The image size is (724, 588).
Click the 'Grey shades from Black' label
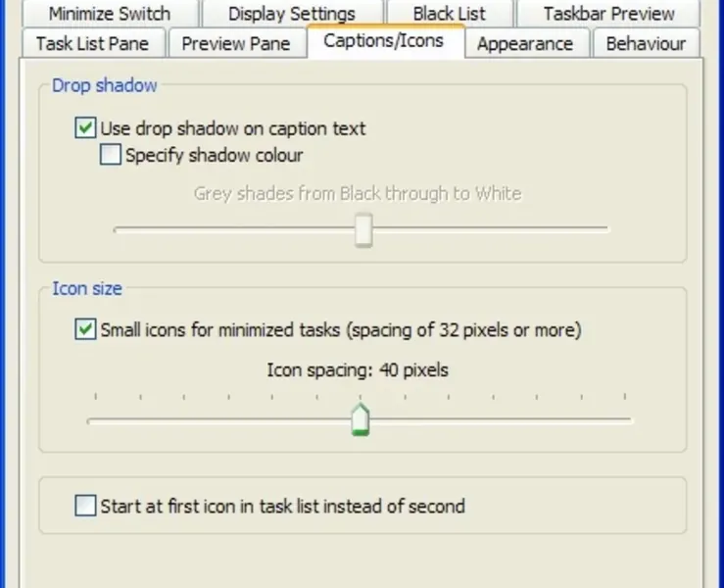click(x=357, y=193)
